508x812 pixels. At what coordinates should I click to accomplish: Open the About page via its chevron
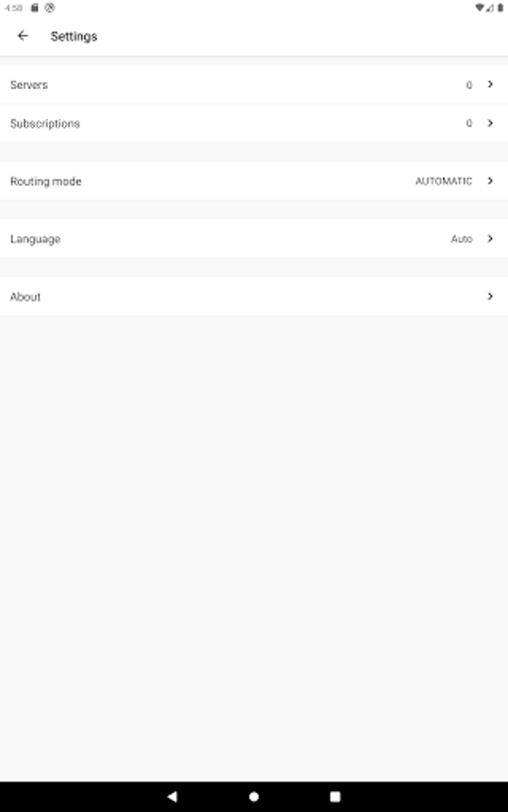coord(491,297)
